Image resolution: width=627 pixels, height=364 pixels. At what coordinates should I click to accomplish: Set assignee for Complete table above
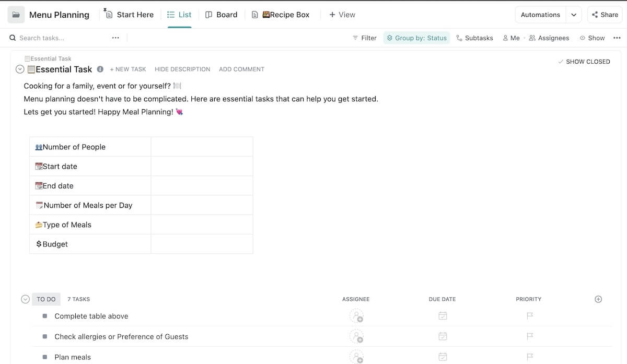tap(356, 316)
